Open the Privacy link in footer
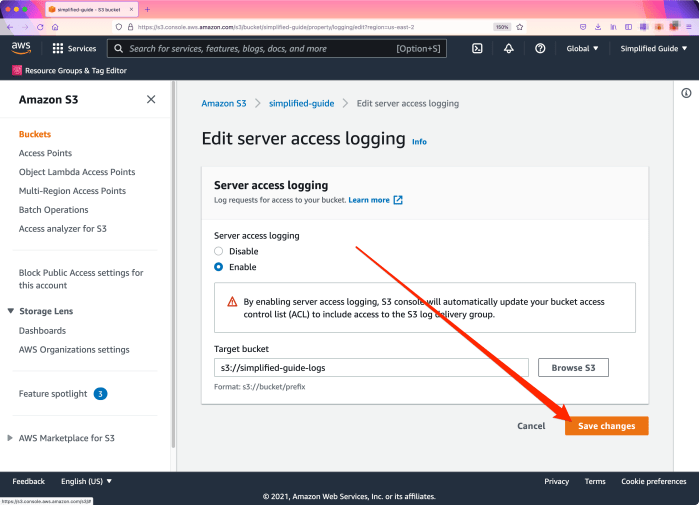The image size is (699, 505). (x=556, y=481)
